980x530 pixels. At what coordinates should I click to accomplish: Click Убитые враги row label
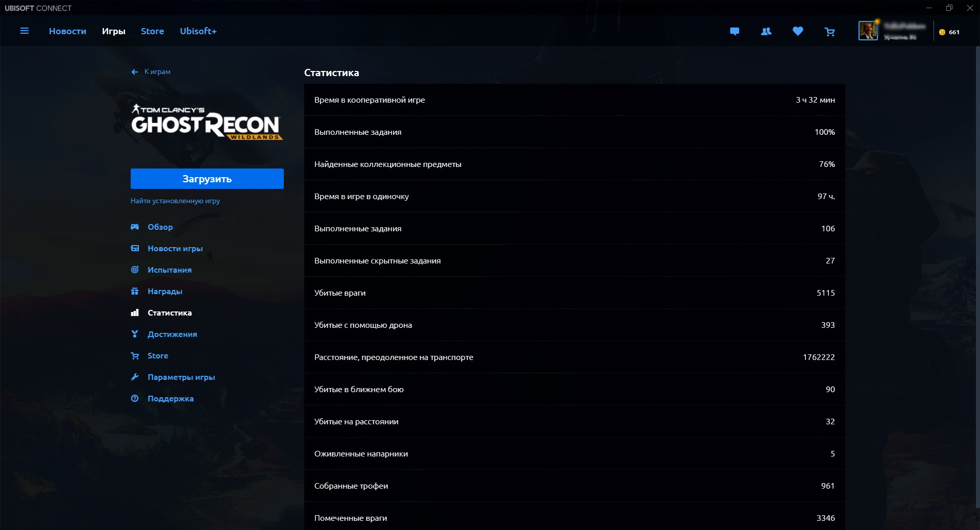point(340,293)
